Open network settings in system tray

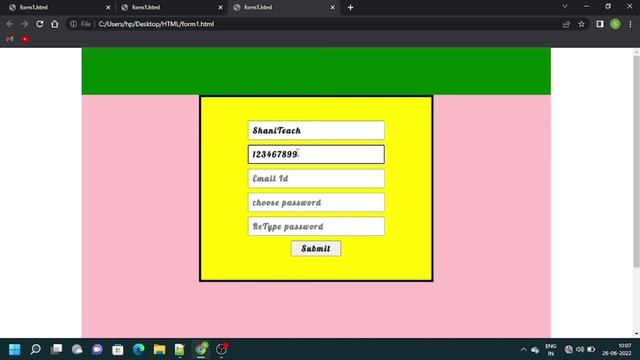569,350
